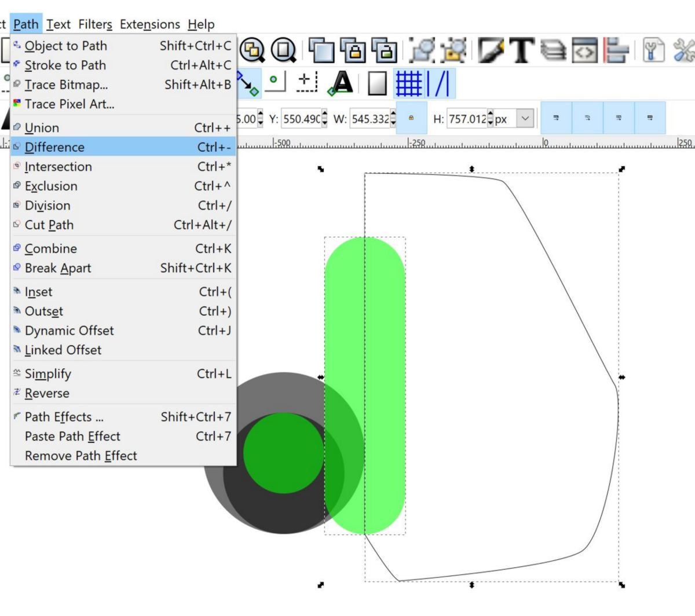Choose Remove Path Effect
695x616 pixels.
pyautogui.click(x=123, y=456)
